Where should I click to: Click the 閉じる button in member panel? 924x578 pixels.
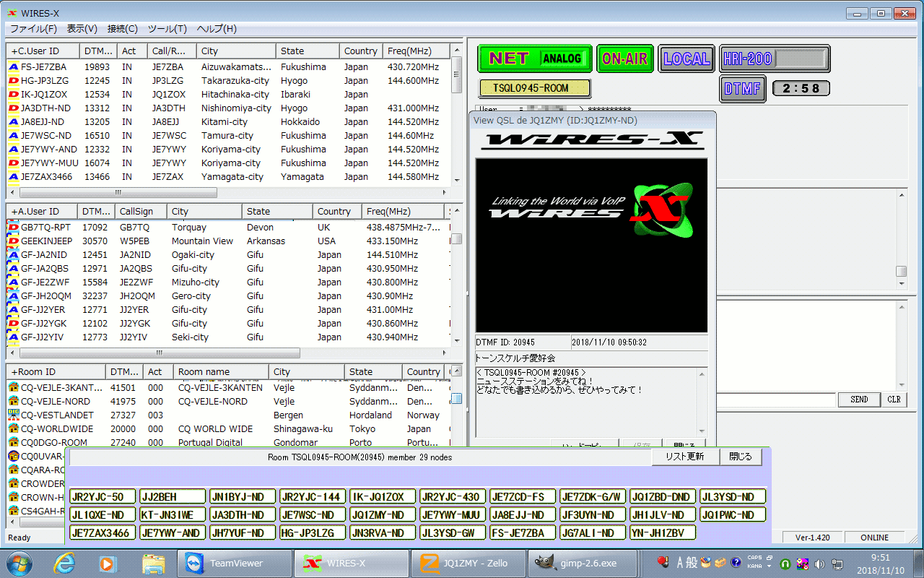pyautogui.click(x=741, y=457)
